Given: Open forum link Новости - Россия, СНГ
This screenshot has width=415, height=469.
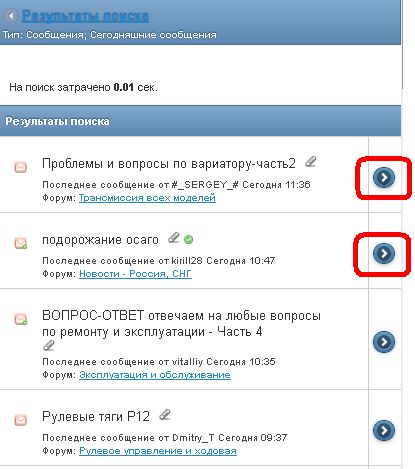Looking at the screenshot, I should coord(135,274).
